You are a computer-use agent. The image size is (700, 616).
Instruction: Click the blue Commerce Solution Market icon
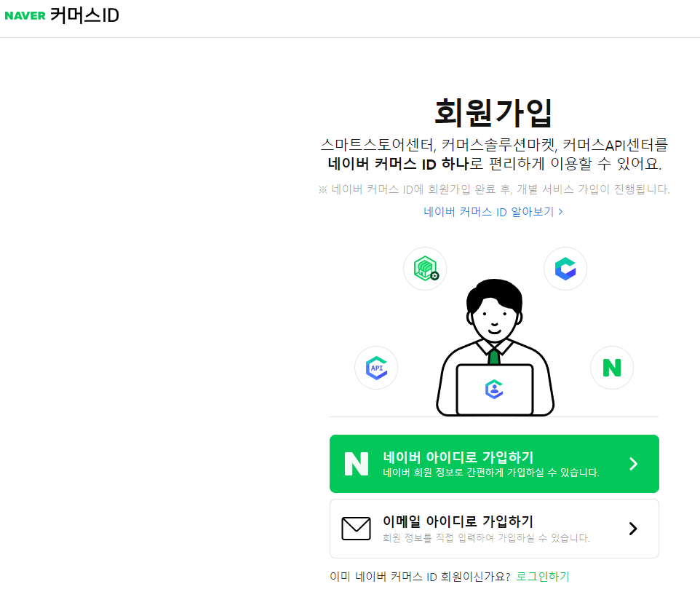(x=565, y=269)
